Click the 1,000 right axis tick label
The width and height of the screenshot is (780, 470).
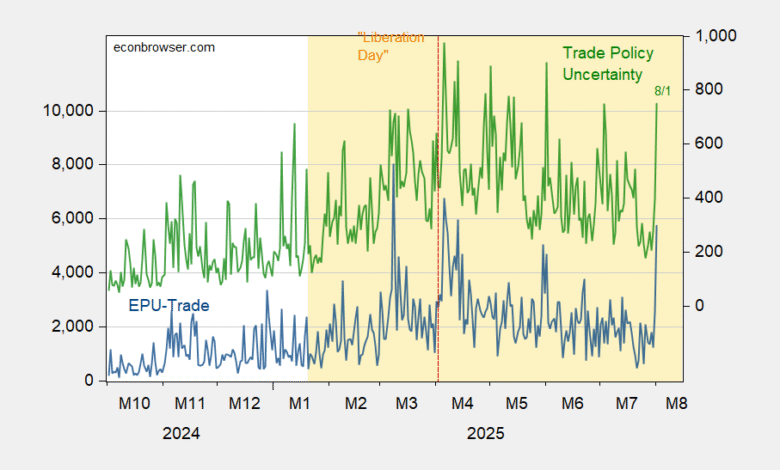click(x=716, y=36)
